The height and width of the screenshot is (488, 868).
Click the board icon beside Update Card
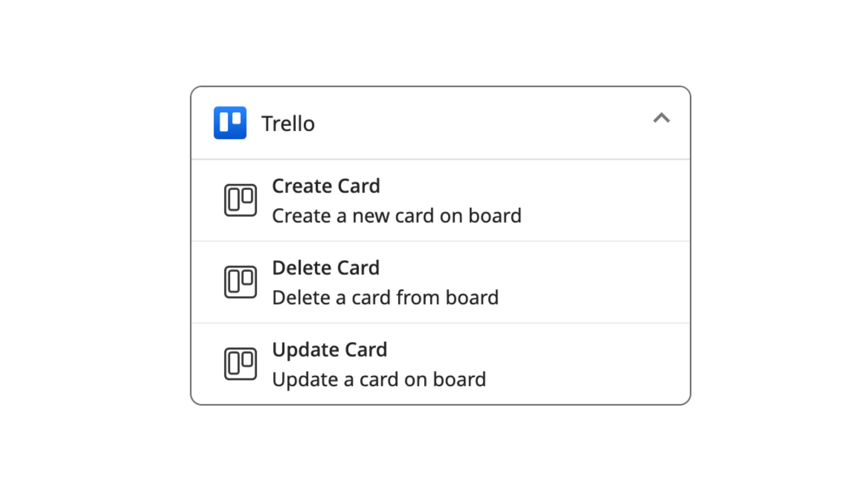coord(240,364)
